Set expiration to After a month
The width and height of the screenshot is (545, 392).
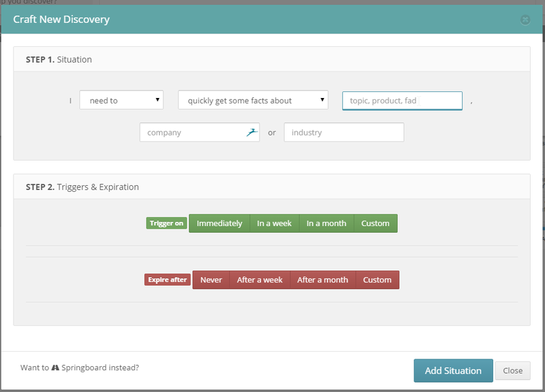tap(322, 280)
